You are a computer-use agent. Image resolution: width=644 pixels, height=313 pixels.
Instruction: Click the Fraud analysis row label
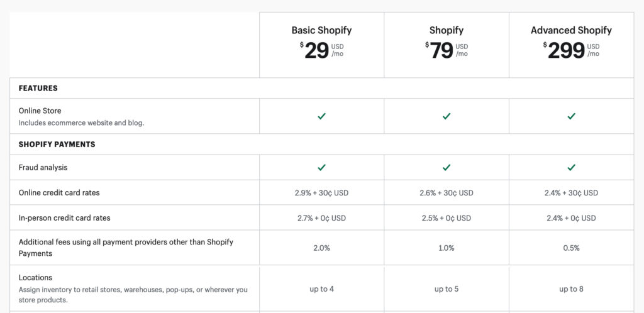click(x=43, y=167)
